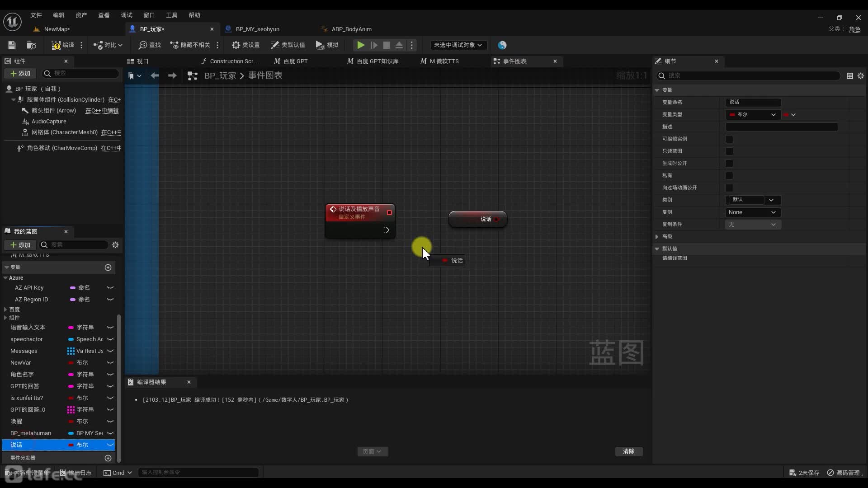868x488 pixels.
Task: Save the current blueprint asset
Action: coord(12,45)
